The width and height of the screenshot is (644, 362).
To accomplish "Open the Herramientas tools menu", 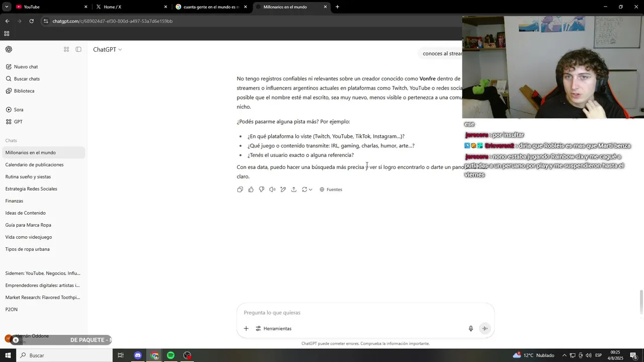I will [x=274, y=329].
